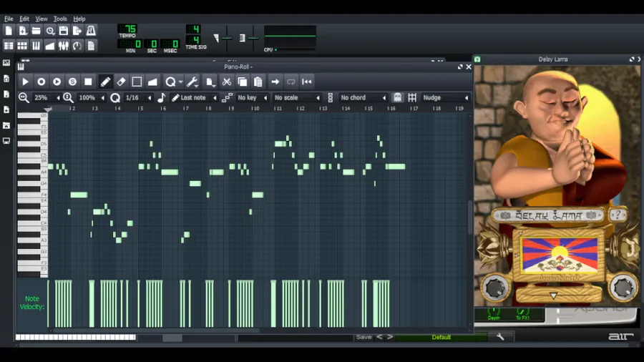
Task: Open an existing project via folder icon
Action: [36, 31]
